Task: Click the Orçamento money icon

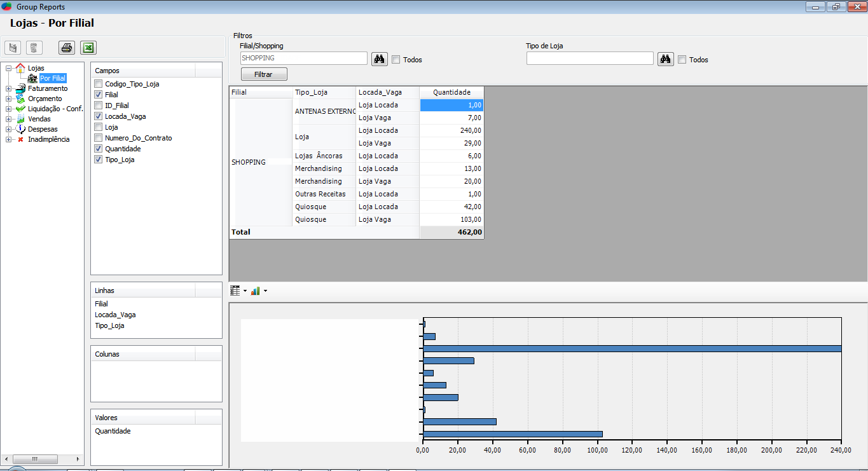Action: point(20,99)
